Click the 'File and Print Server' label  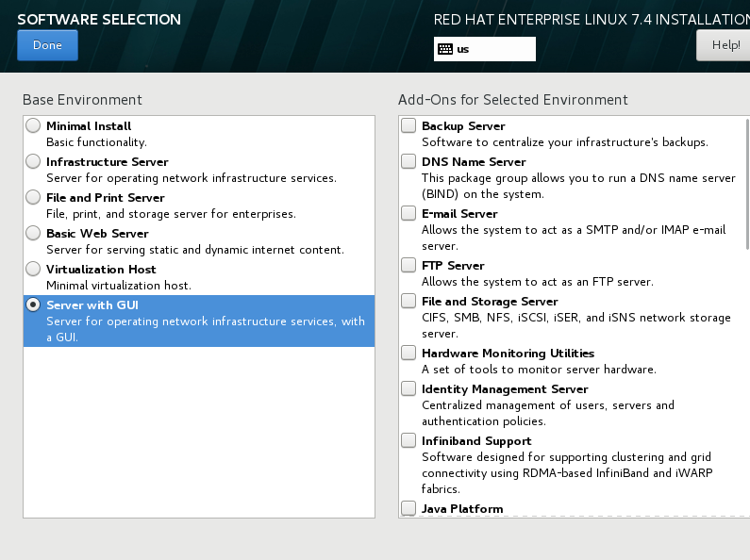[x=106, y=198]
